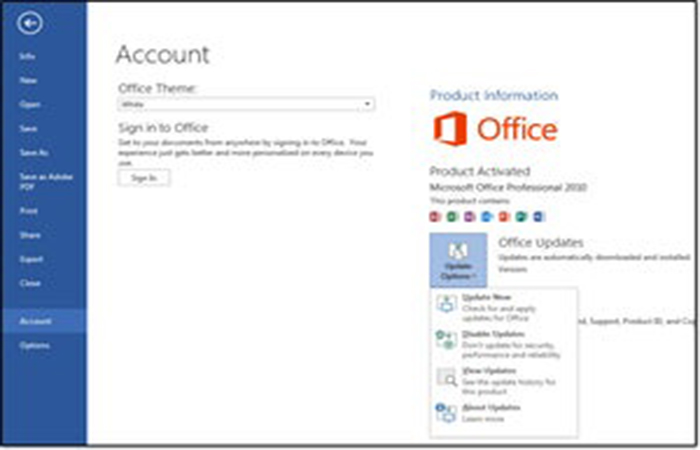
Task: Click Close in the sidebar
Action: (x=30, y=283)
